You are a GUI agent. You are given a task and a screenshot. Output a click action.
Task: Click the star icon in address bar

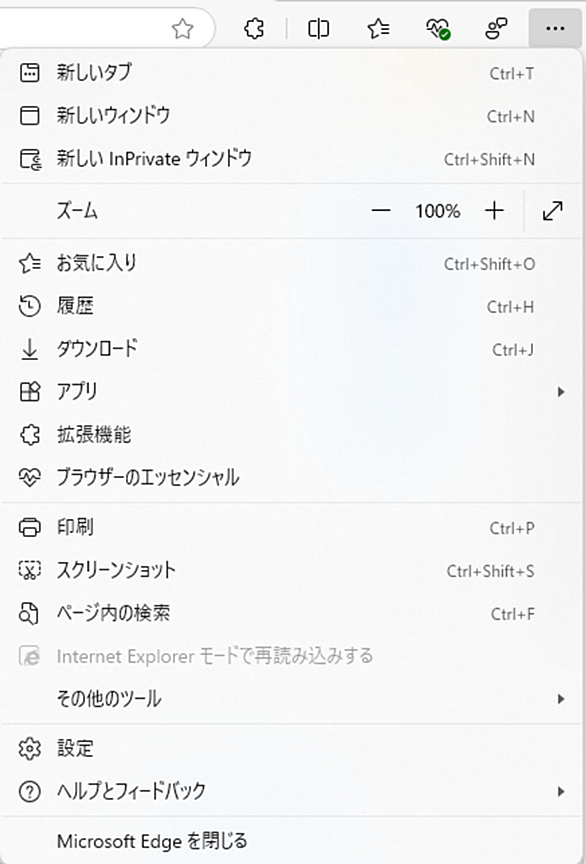pos(182,29)
